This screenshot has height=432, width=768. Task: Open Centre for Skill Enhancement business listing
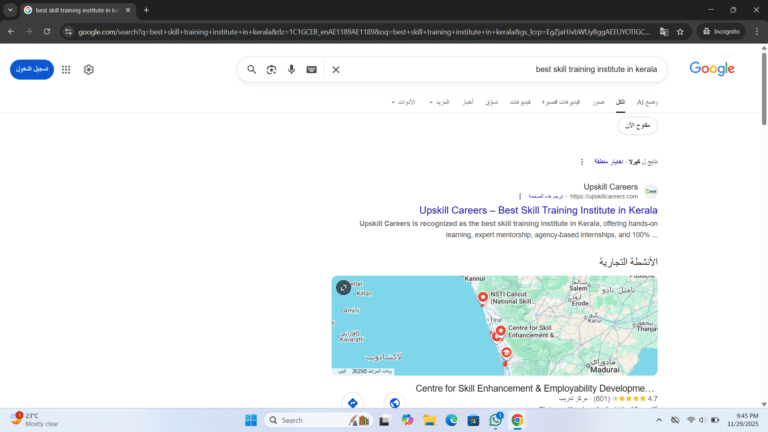[534, 388]
